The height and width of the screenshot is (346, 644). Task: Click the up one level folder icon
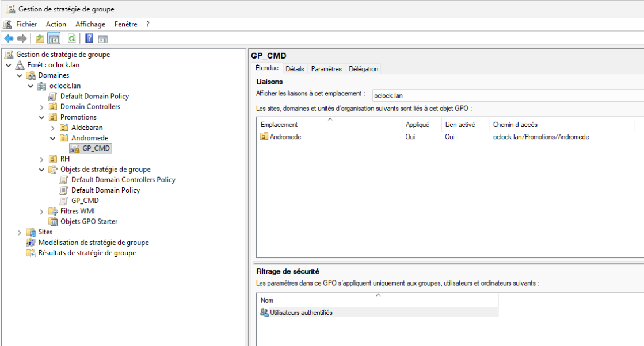point(40,39)
